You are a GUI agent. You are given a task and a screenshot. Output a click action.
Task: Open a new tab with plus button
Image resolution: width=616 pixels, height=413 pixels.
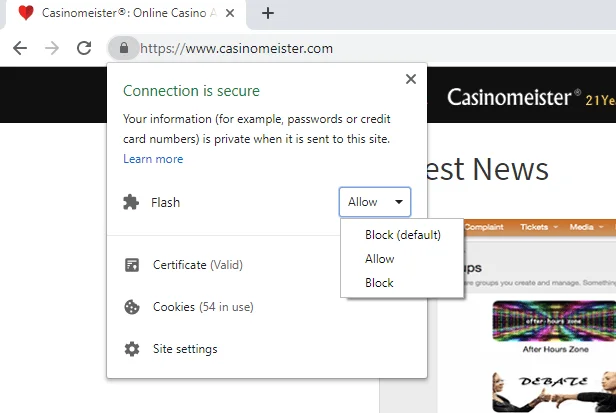268,13
